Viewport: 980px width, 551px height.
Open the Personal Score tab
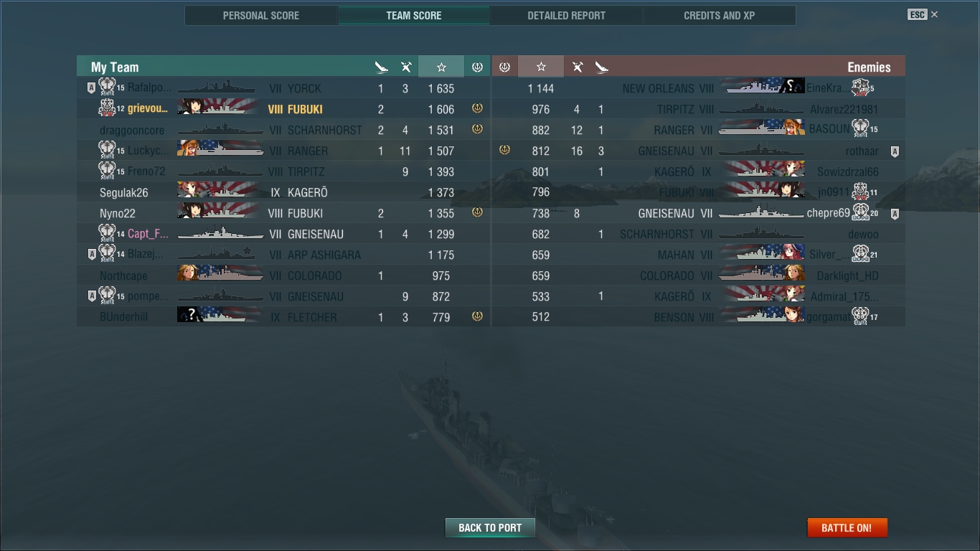[261, 15]
